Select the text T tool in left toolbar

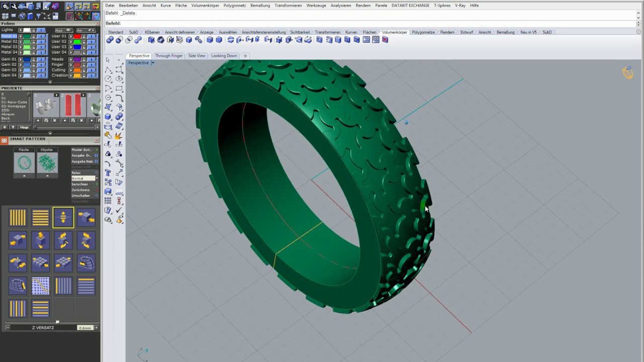108,172
